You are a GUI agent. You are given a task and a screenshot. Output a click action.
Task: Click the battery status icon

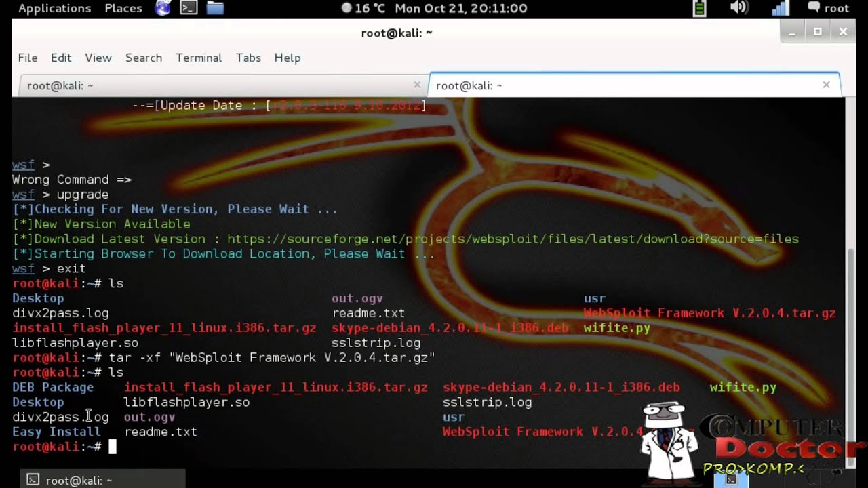coord(699,8)
